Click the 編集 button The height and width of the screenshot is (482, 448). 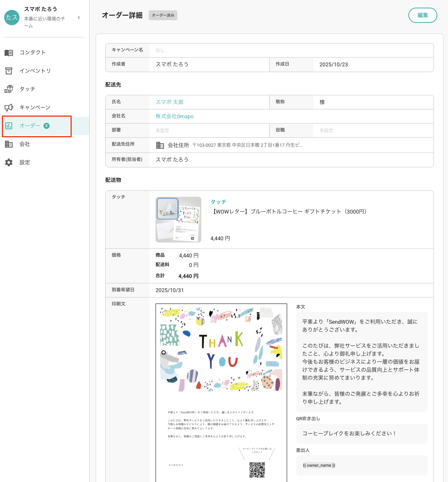click(x=422, y=15)
